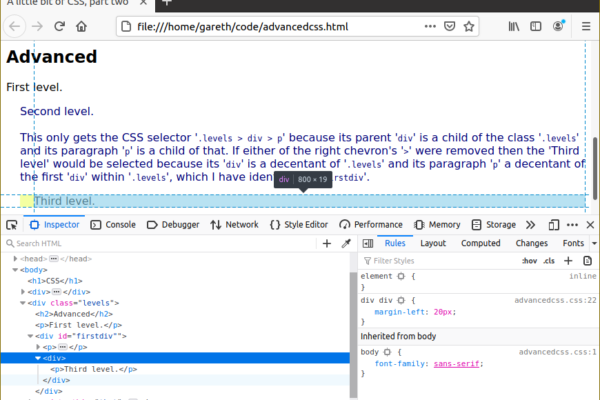
Task: Toggle the three-pane inspector layout icon
Action: click(x=368, y=243)
